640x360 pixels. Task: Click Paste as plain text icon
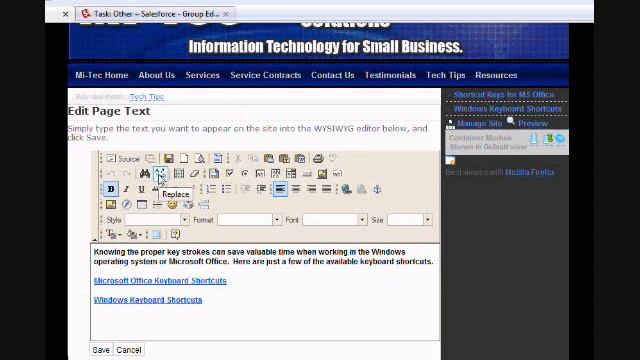point(284,158)
